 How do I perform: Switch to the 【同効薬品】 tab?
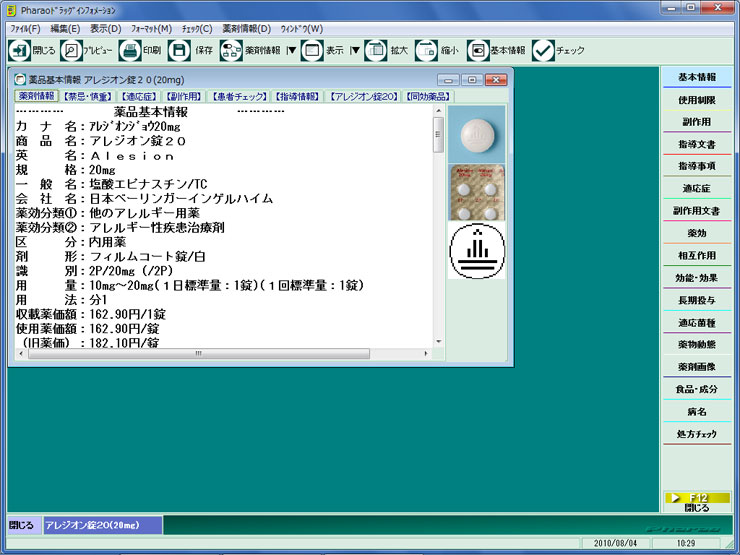coord(428,96)
